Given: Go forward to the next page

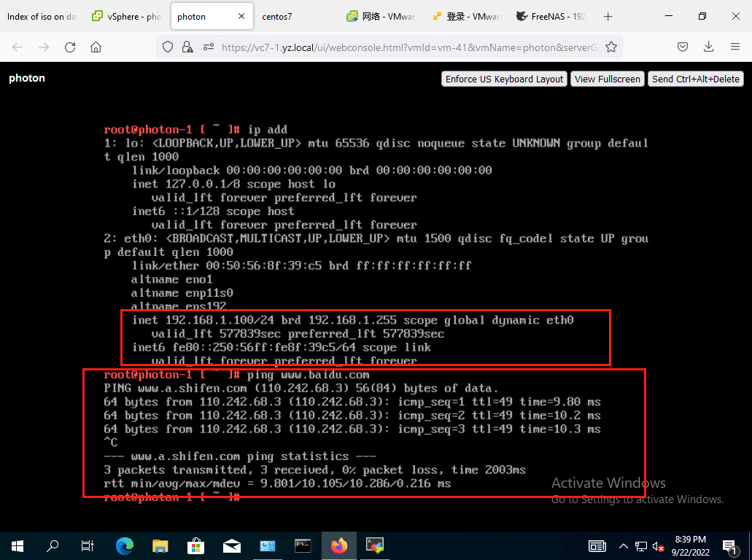Looking at the screenshot, I should tap(44, 47).
